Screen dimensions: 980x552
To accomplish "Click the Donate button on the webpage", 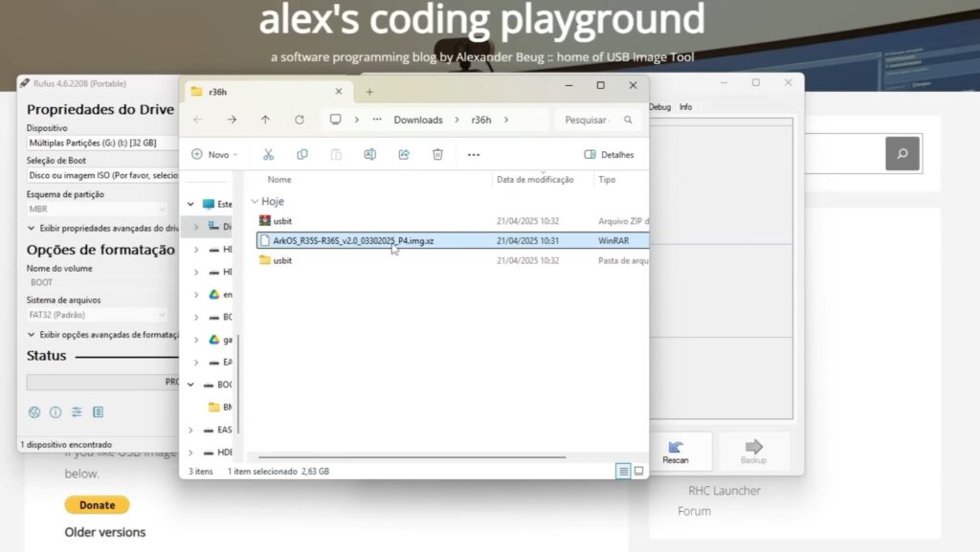I will pyautogui.click(x=97, y=504).
